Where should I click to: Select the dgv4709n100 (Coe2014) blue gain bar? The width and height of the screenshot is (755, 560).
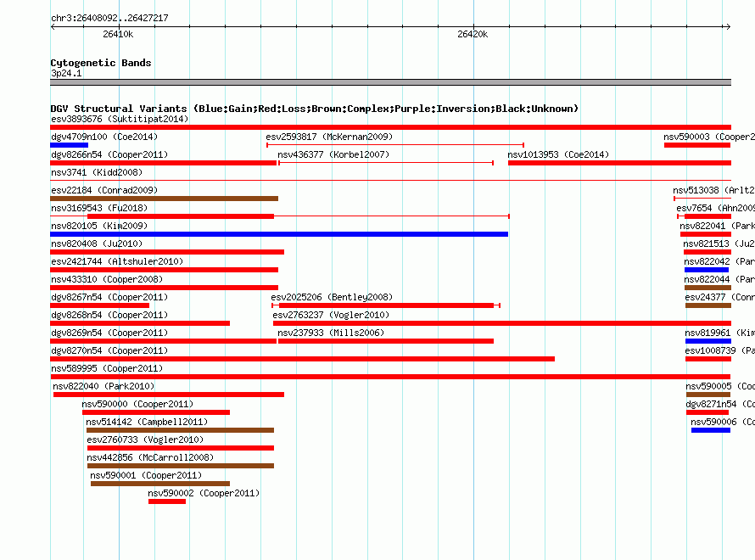70,145
